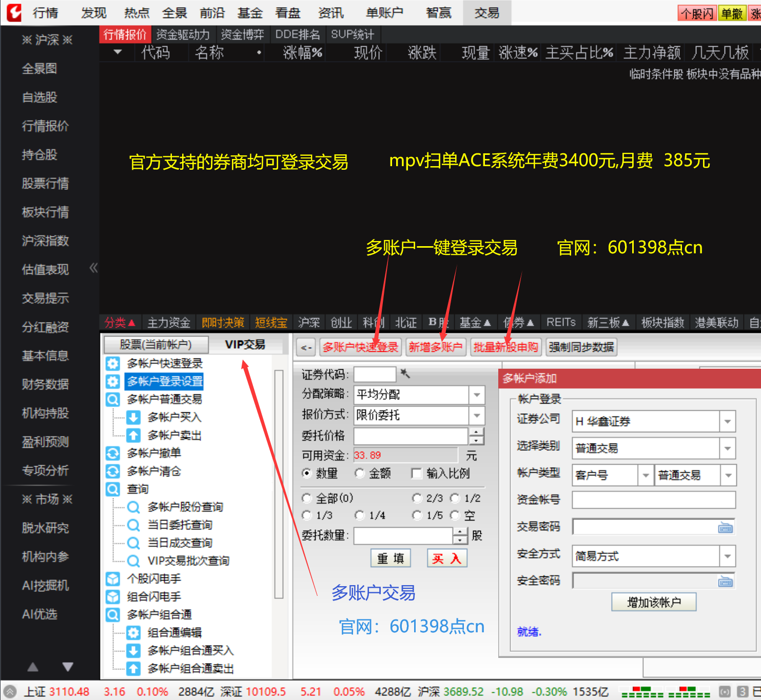Click the status bar circle icon at bottom-left
761x700 pixels.
(x=10, y=692)
